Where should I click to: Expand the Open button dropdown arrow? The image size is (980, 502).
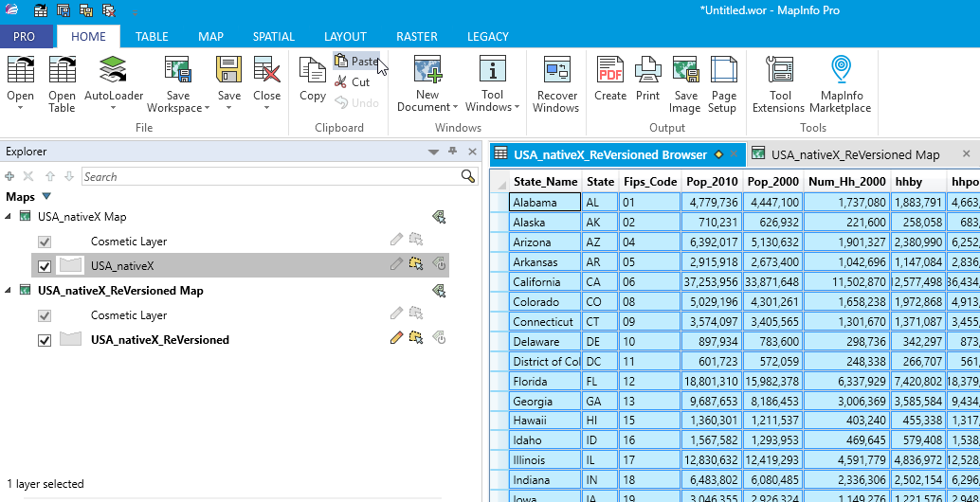point(20,108)
